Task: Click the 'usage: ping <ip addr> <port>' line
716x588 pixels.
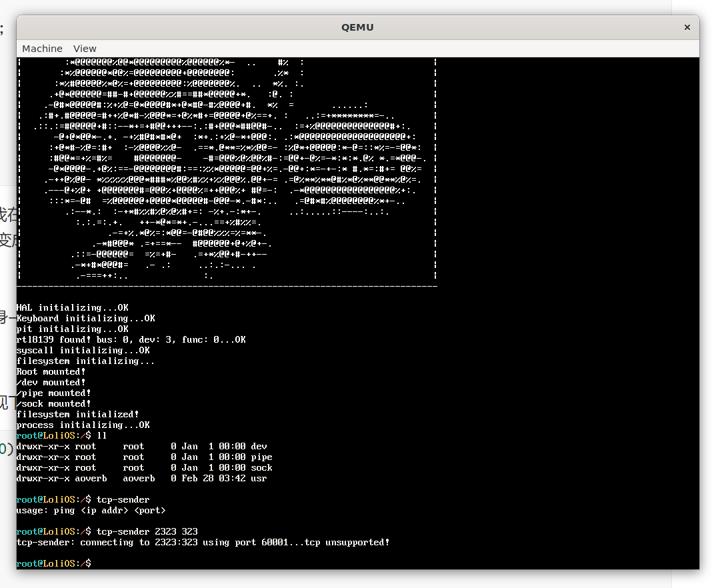Action: pyautogui.click(x=91, y=510)
